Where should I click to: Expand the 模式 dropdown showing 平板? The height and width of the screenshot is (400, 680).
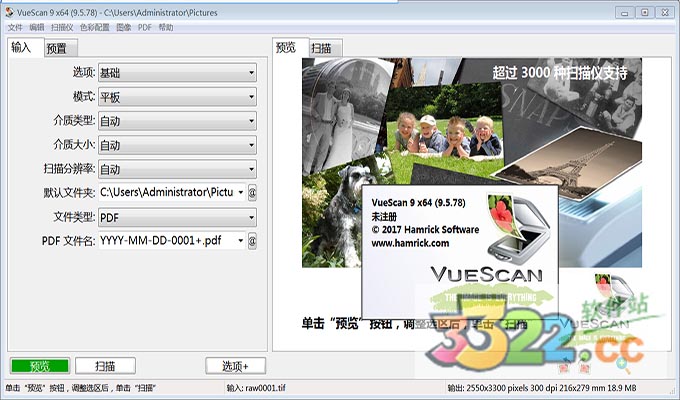pyautogui.click(x=177, y=97)
